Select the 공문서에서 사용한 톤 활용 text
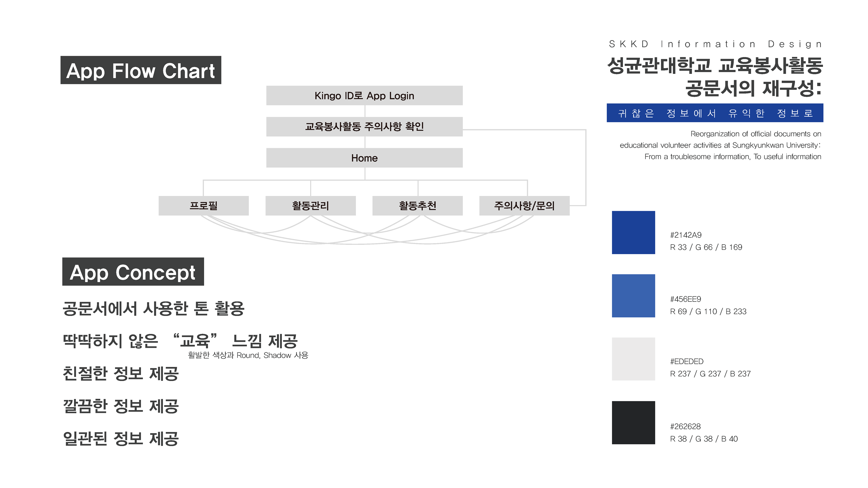The height and width of the screenshot is (488, 868). point(154,308)
